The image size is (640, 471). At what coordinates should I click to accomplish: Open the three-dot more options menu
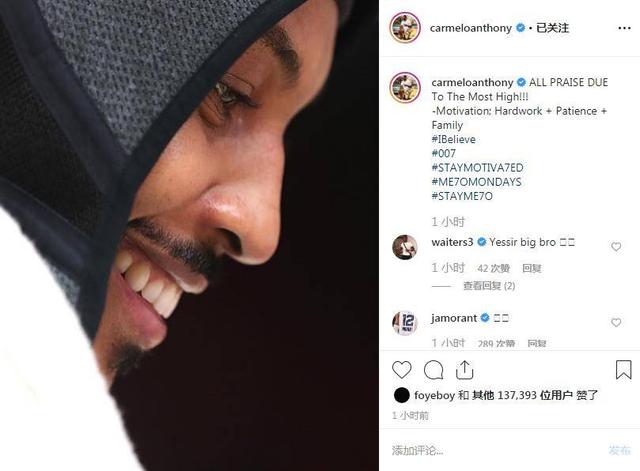[x=624, y=28]
